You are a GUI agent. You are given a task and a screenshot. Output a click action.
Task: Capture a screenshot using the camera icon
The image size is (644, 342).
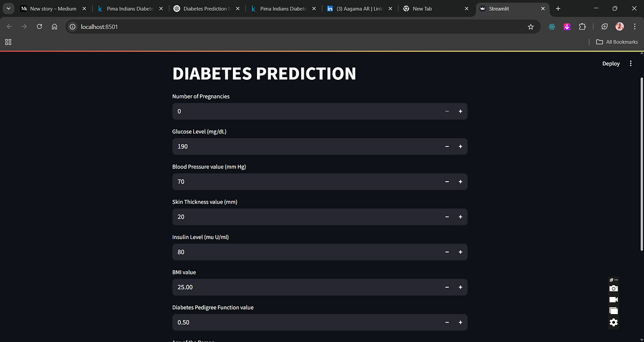(x=613, y=288)
